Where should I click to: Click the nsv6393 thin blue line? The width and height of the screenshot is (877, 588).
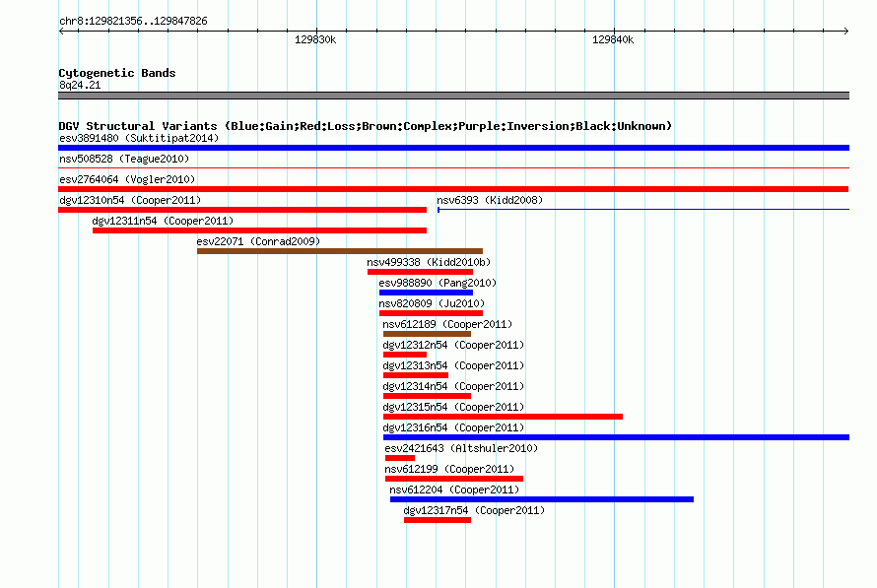click(643, 210)
